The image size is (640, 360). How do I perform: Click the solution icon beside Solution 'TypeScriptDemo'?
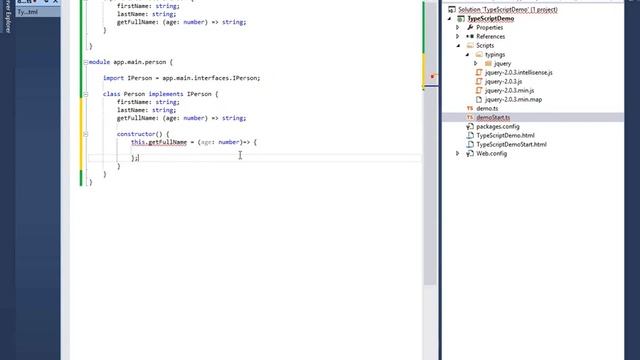pyautogui.click(x=452, y=9)
